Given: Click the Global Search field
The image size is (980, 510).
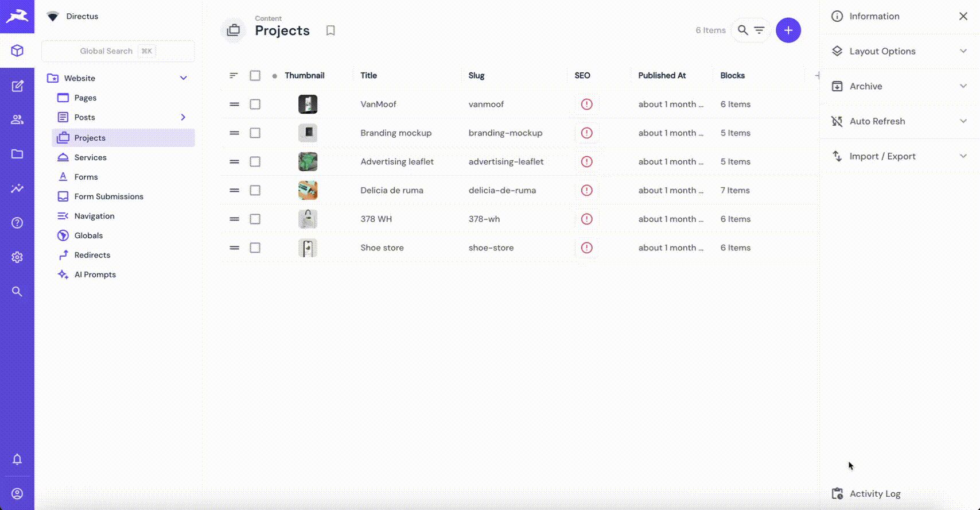Looking at the screenshot, I should [118, 51].
